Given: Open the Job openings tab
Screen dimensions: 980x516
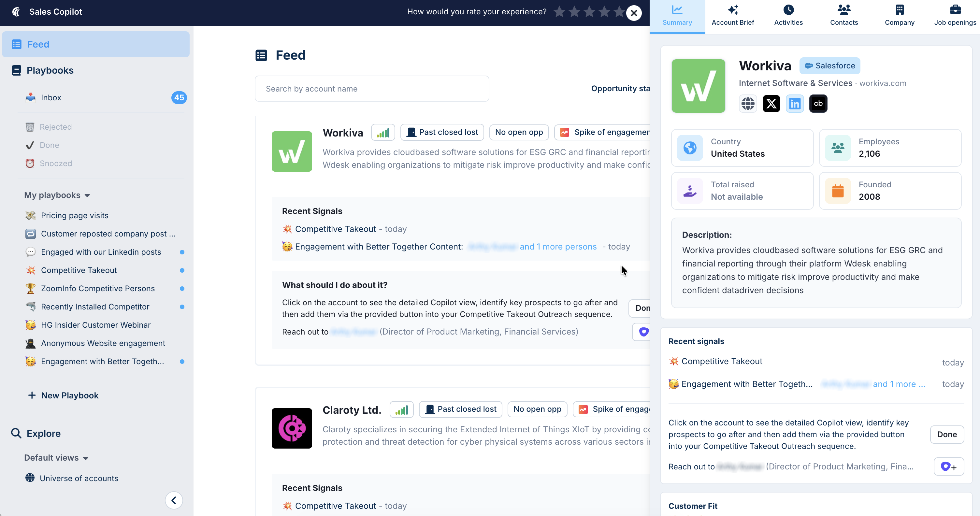Looking at the screenshot, I should pyautogui.click(x=955, y=16).
